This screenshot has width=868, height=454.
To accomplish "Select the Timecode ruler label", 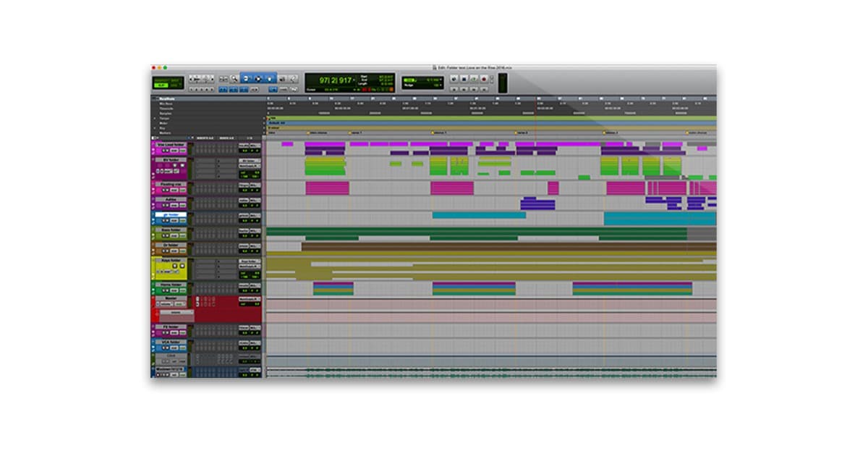I will click(x=166, y=109).
